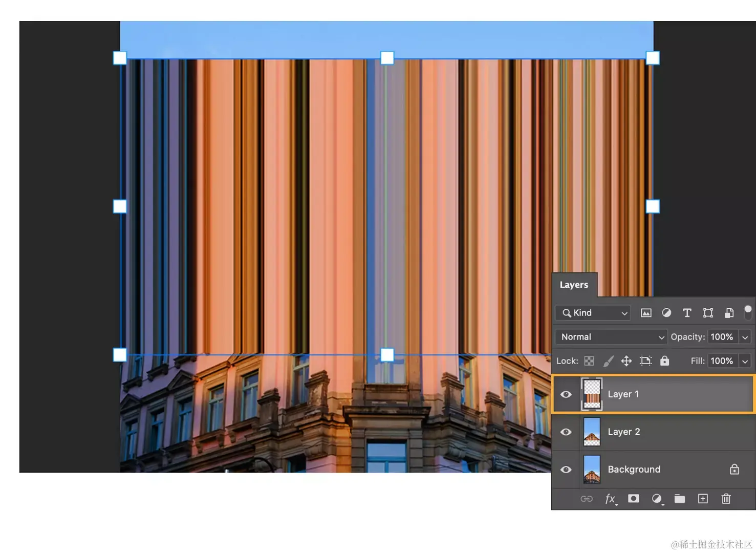Filter for smart objects
Screen dimensions: 756x553
click(729, 312)
